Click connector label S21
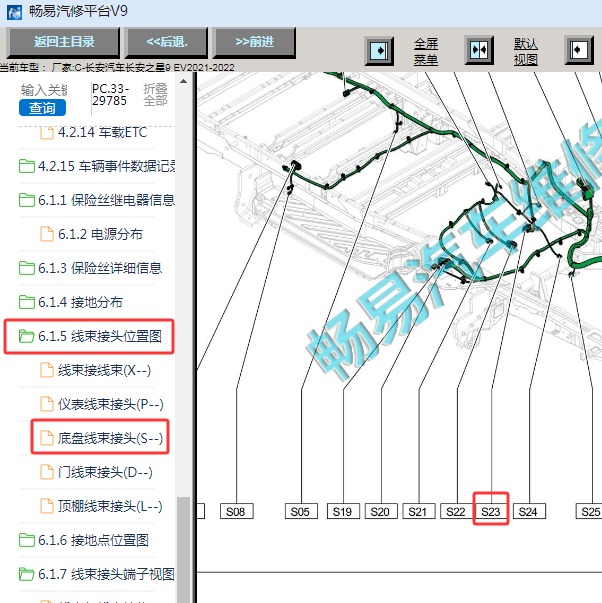This screenshot has width=602, height=603. (419, 511)
